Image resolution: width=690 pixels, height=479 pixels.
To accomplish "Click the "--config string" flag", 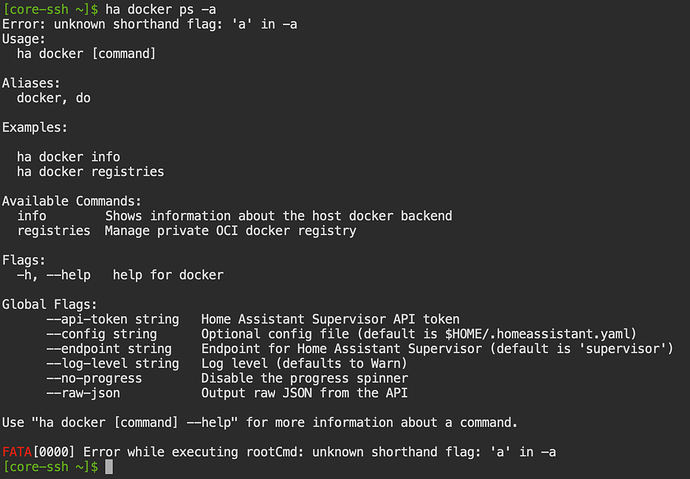I will 101,334.
